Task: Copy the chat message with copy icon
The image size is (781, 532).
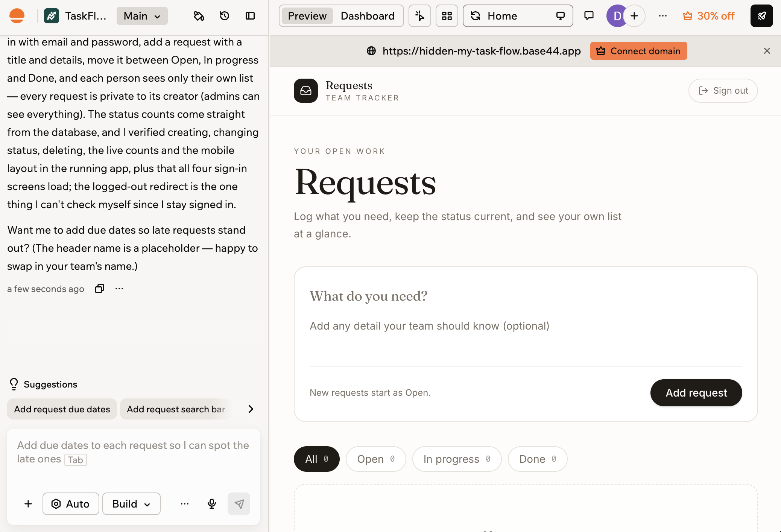Action: 100,289
